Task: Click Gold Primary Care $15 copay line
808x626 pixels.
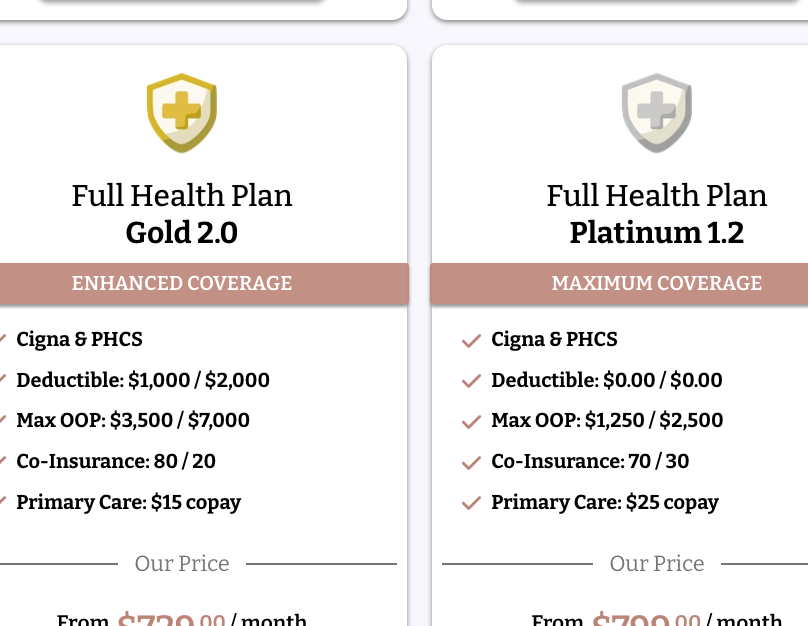Action: [x=128, y=502]
